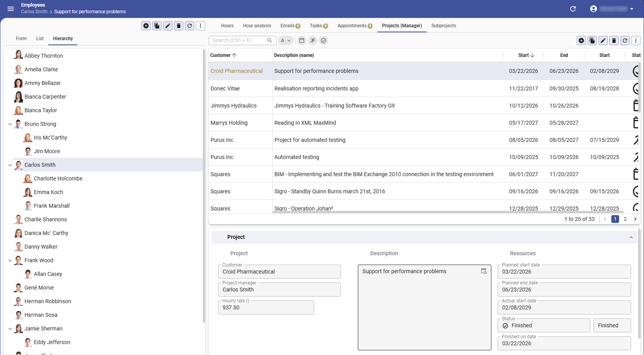This screenshot has height=355, width=644.
Task: Collapse the Project section panel
Action: click(631, 237)
